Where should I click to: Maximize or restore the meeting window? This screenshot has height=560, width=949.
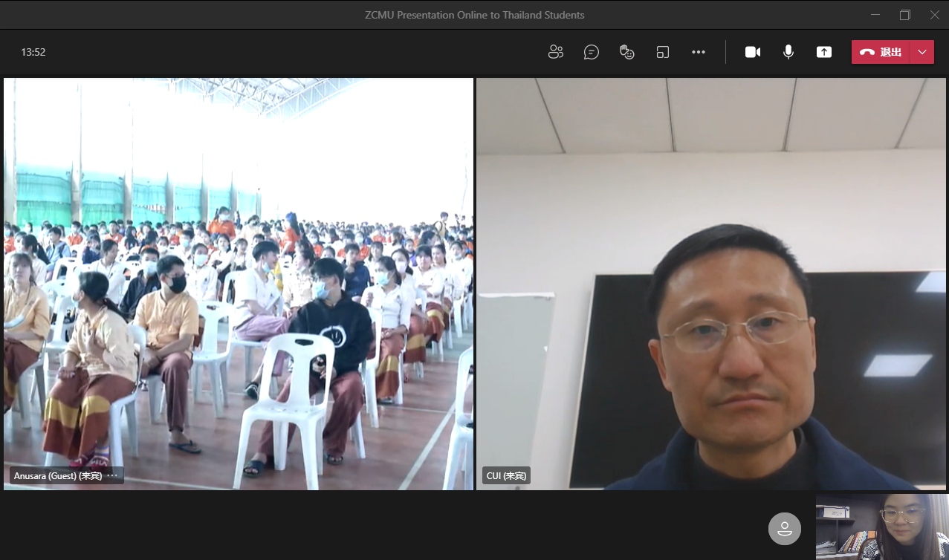click(x=905, y=15)
